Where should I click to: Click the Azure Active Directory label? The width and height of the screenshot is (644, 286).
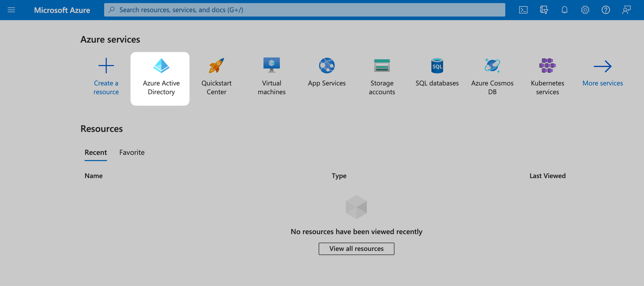[161, 88]
